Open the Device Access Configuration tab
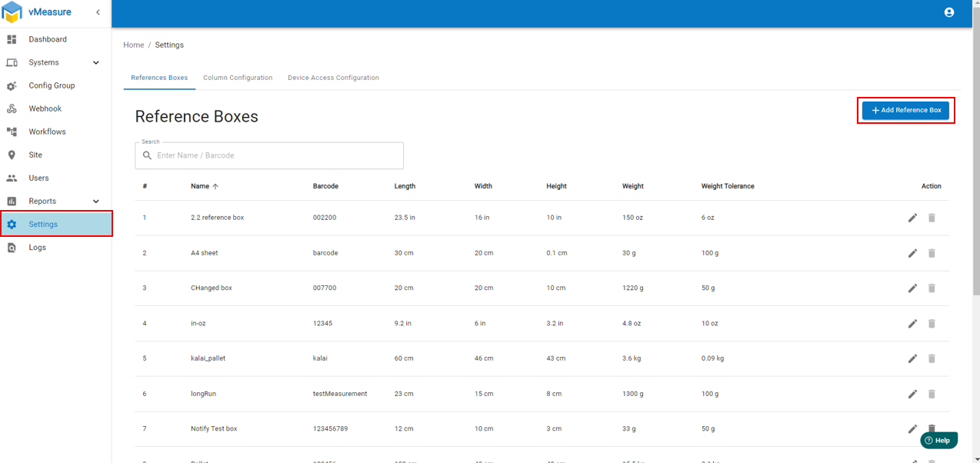This screenshot has height=463, width=980. click(x=333, y=78)
